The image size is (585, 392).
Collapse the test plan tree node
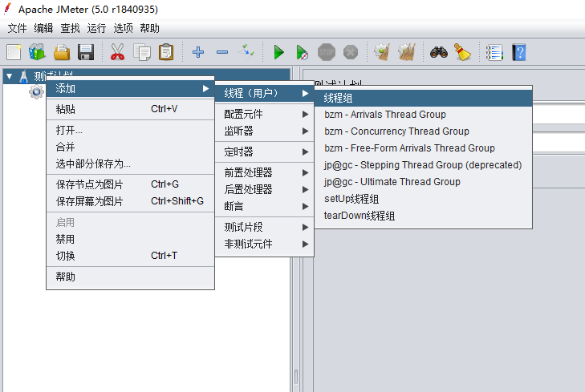click(10, 77)
